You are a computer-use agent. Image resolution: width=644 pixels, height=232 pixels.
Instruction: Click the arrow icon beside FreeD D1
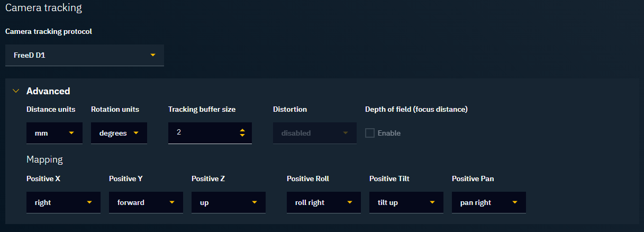pyautogui.click(x=153, y=55)
